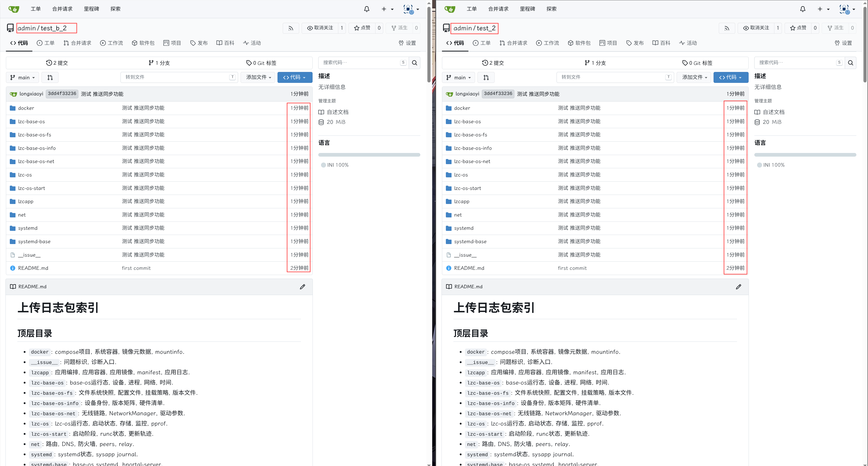Open __issue__ file in left window

coord(29,255)
